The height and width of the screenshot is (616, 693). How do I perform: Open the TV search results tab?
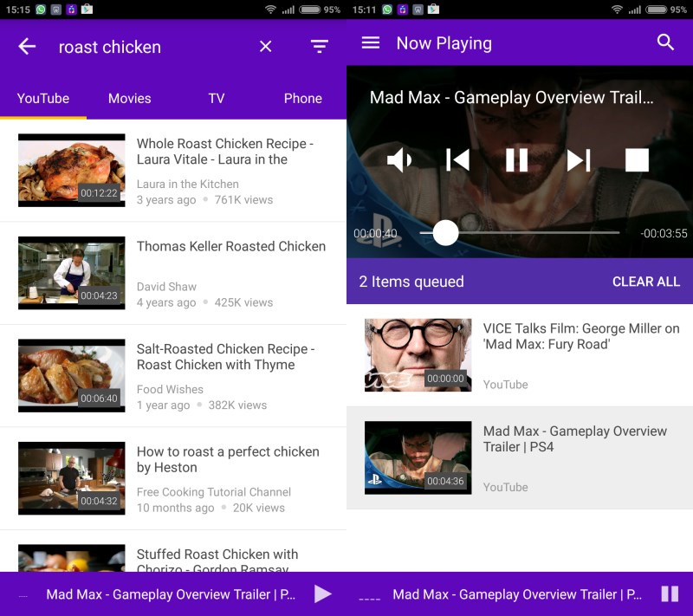[x=216, y=99]
